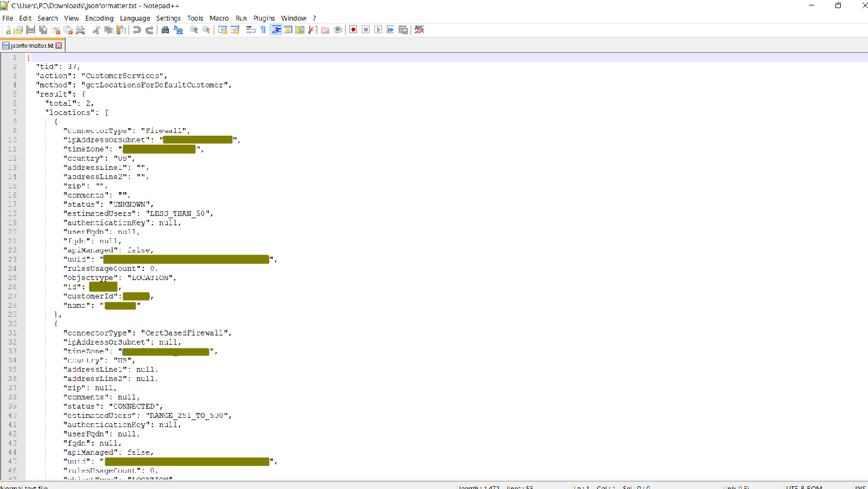Open the Tools menu

[x=195, y=18]
